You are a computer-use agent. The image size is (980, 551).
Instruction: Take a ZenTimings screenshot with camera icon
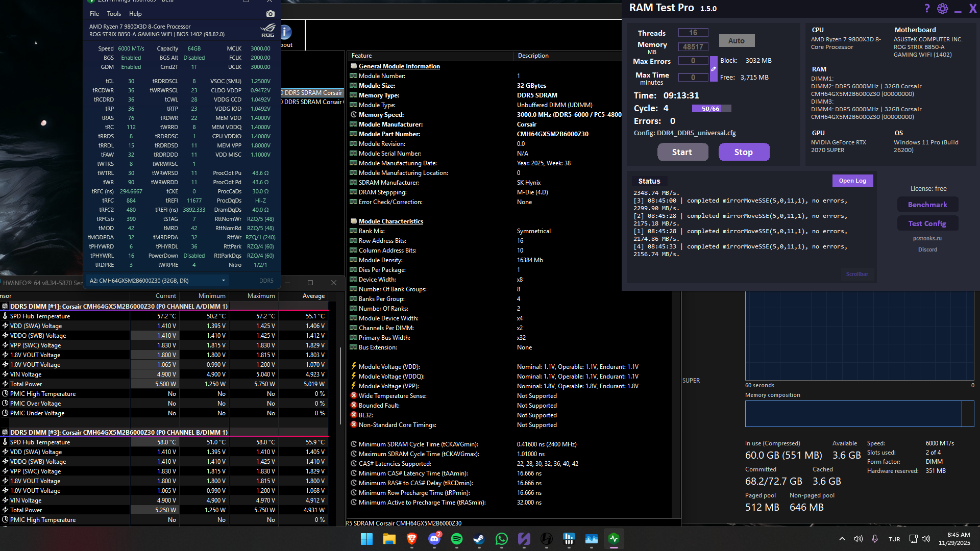point(271,14)
